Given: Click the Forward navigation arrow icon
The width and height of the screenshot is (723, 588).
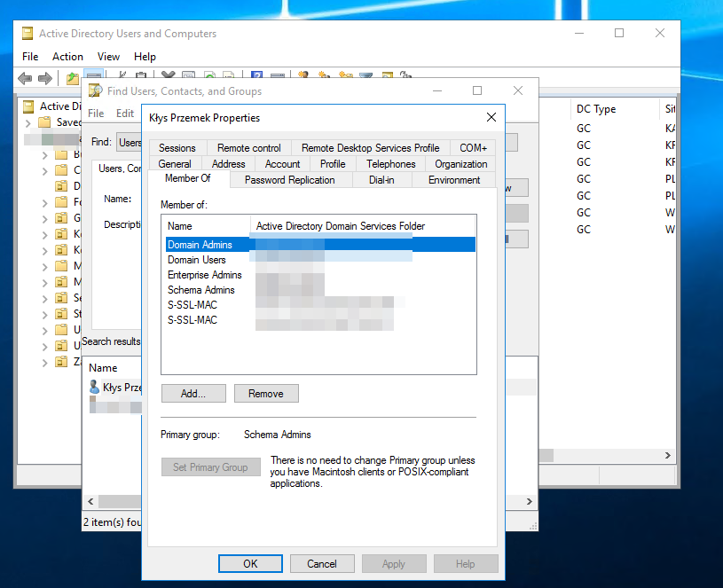Looking at the screenshot, I should coord(43,77).
